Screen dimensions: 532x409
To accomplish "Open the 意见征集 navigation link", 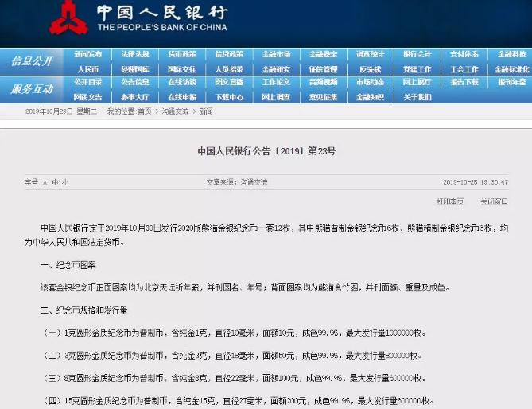I will (x=323, y=97).
